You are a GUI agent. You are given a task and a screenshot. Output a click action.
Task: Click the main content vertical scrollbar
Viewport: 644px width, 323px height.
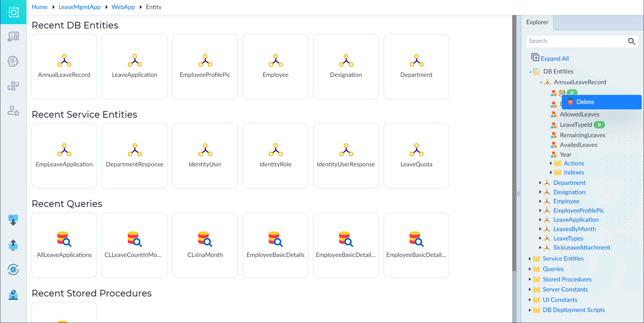pyautogui.click(x=514, y=143)
